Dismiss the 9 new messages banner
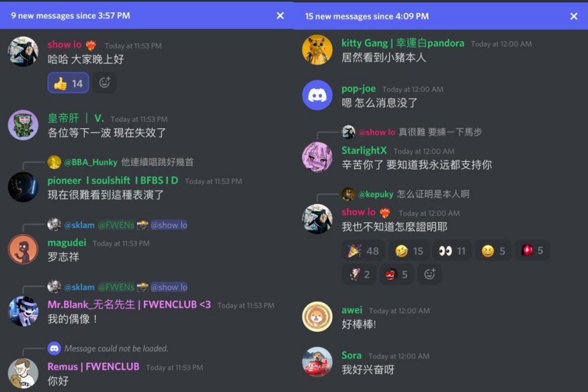The height and width of the screenshot is (392, 588). 280,16
